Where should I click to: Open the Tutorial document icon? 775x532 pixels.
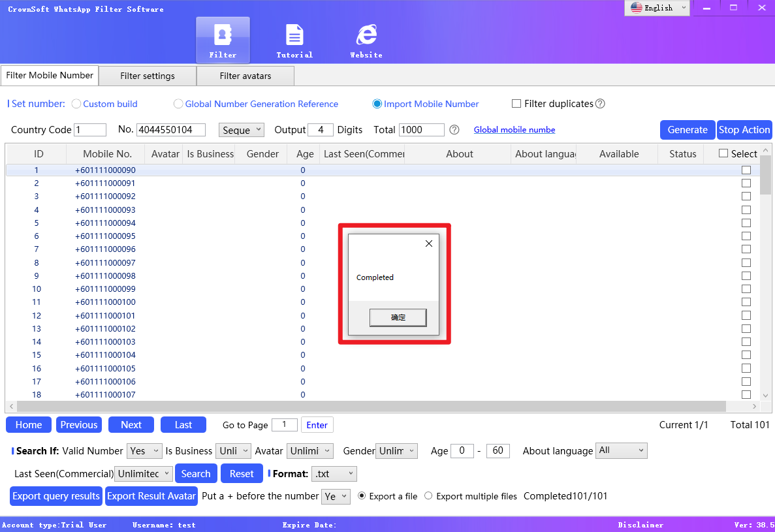pos(294,40)
